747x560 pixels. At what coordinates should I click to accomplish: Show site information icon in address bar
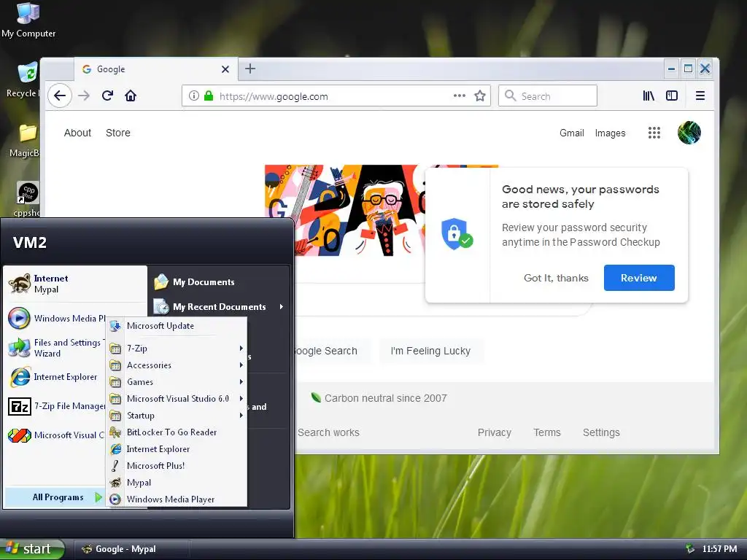(x=194, y=96)
